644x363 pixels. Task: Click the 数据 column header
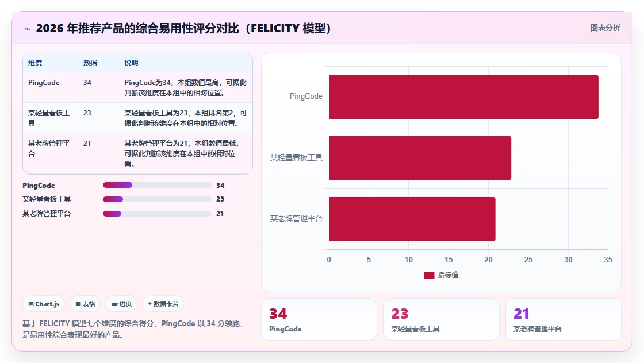tap(90, 63)
